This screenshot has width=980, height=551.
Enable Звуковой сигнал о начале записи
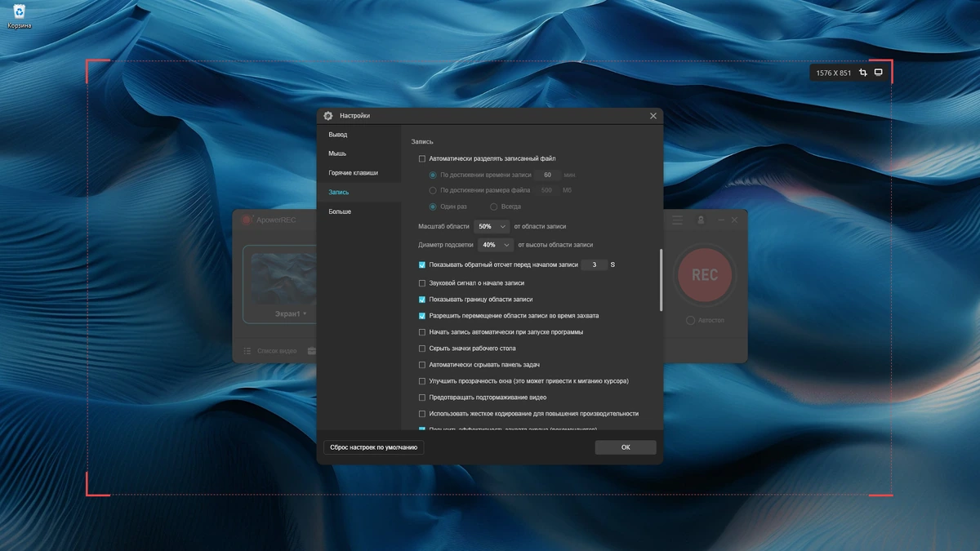tap(422, 283)
